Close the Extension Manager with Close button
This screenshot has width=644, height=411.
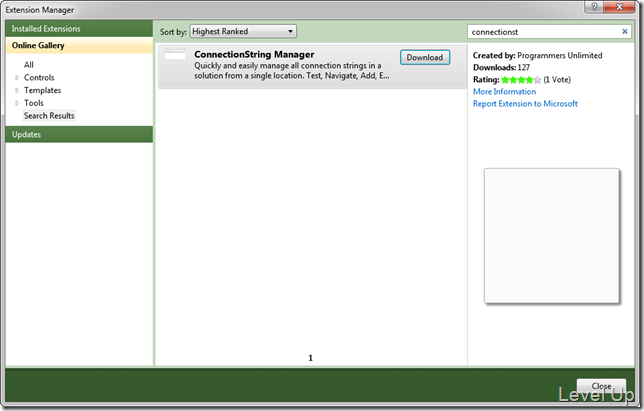(x=601, y=386)
